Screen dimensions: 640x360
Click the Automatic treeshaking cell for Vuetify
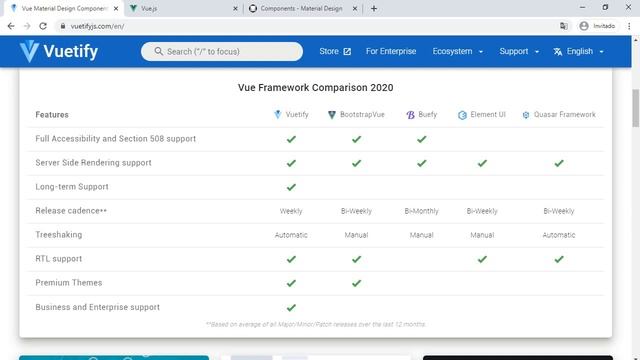[291, 235]
